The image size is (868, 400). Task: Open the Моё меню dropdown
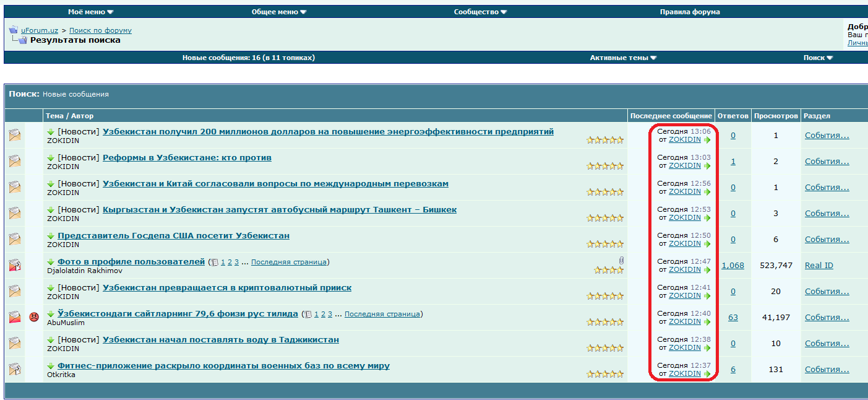pyautogui.click(x=90, y=12)
